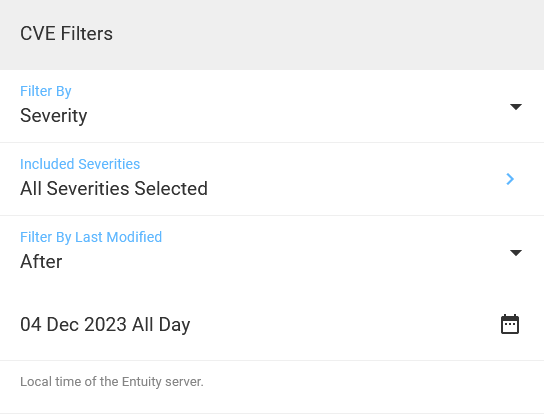Click the Local time of Entuity server note
The image size is (544, 414).
pyautogui.click(x=112, y=382)
